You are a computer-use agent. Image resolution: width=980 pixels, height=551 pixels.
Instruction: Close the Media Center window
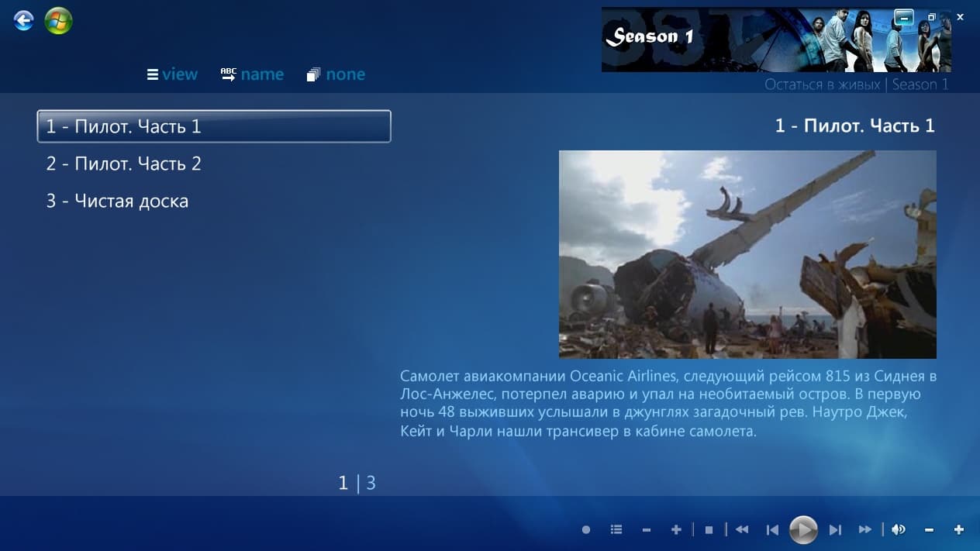point(960,16)
